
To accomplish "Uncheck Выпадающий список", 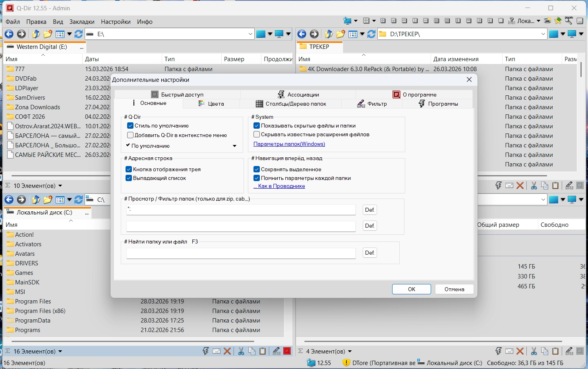I will [x=129, y=178].
